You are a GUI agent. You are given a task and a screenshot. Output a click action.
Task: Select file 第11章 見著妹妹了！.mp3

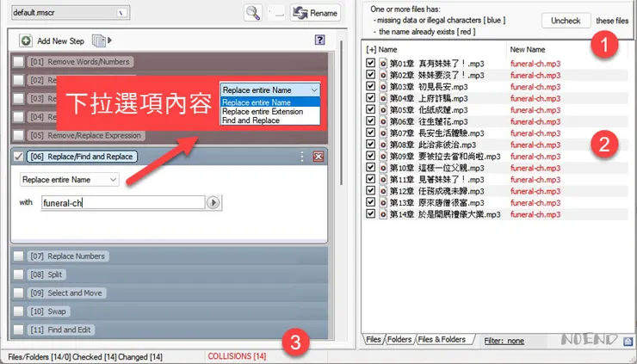[x=436, y=180]
